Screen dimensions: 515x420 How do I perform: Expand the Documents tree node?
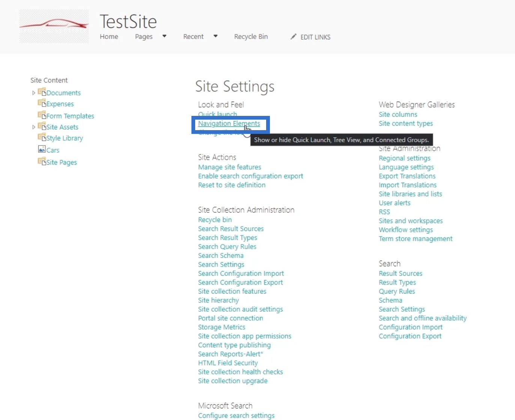[33, 93]
